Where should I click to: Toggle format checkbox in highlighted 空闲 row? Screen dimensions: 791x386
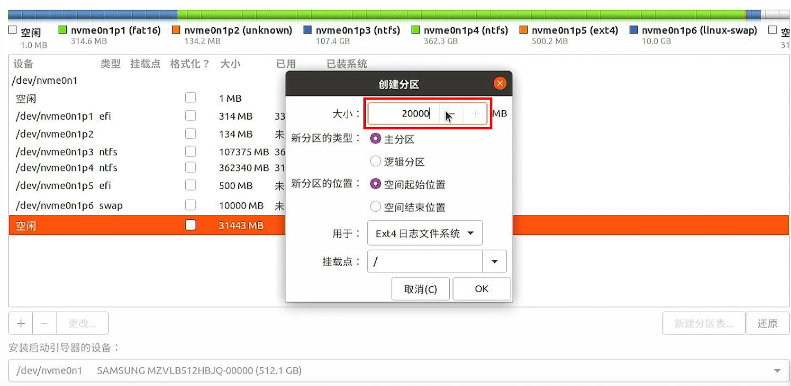pos(190,226)
